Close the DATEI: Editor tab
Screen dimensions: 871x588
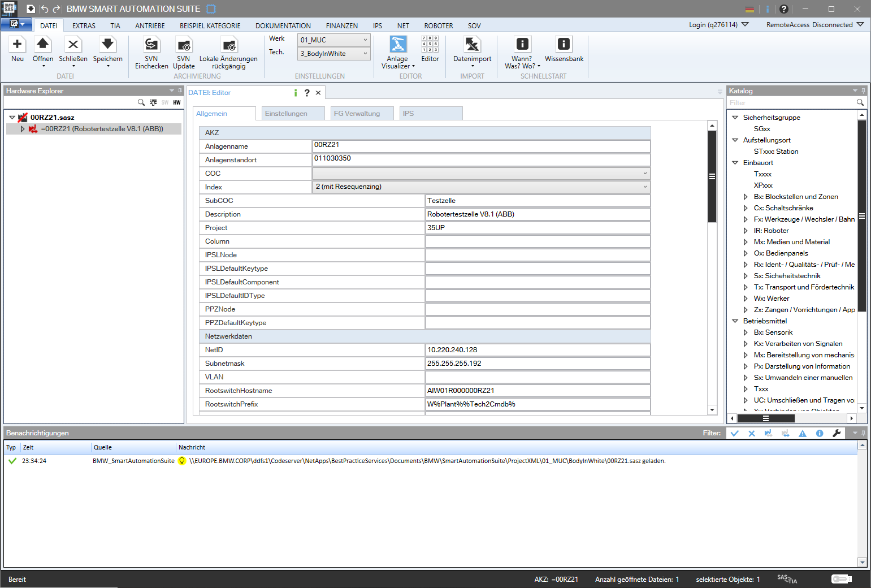pyautogui.click(x=318, y=93)
